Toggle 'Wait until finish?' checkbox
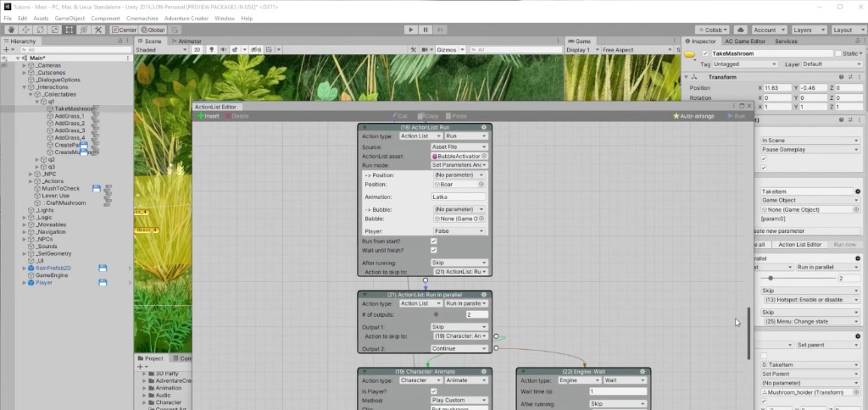The image size is (868, 410). (433, 250)
